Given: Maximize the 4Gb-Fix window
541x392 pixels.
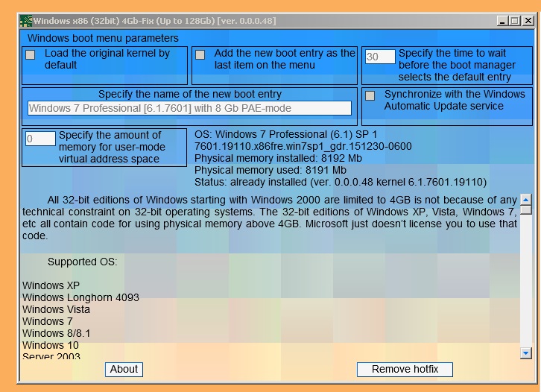Looking at the screenshot, I should (x=514, y=21).
